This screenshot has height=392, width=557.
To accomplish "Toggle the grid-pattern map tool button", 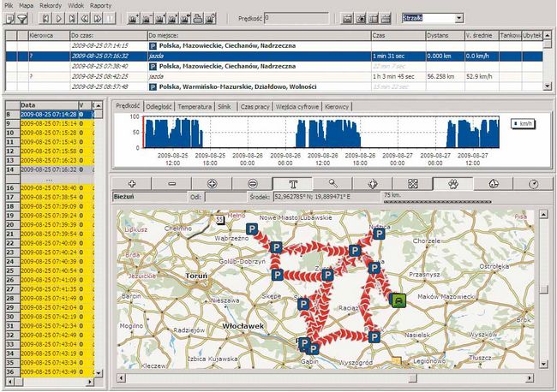I will tap(413, 183).
